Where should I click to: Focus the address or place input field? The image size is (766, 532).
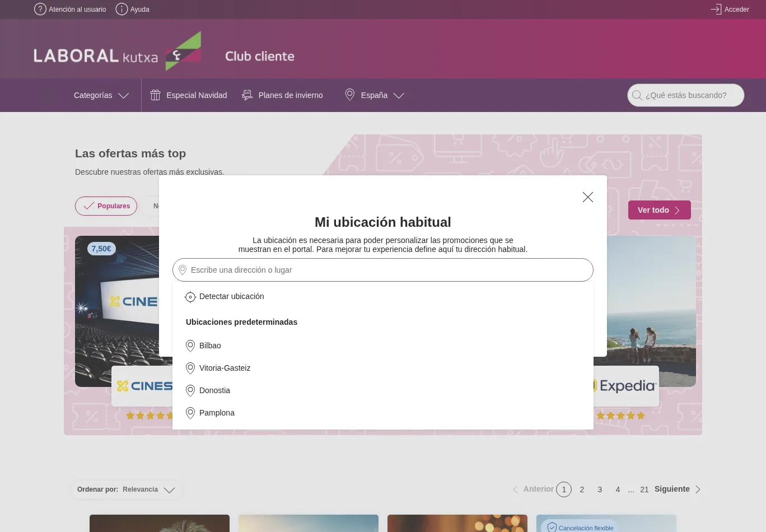coord(386,270)
